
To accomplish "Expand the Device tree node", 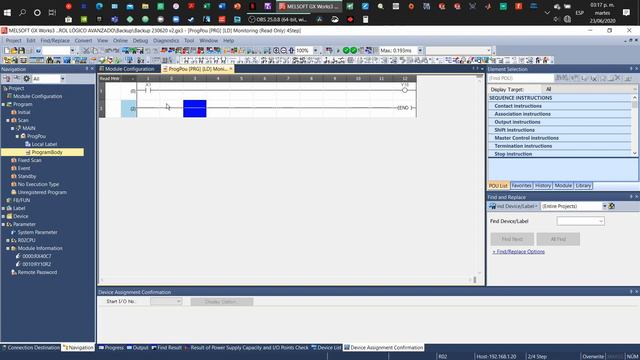I will [4, 216].
